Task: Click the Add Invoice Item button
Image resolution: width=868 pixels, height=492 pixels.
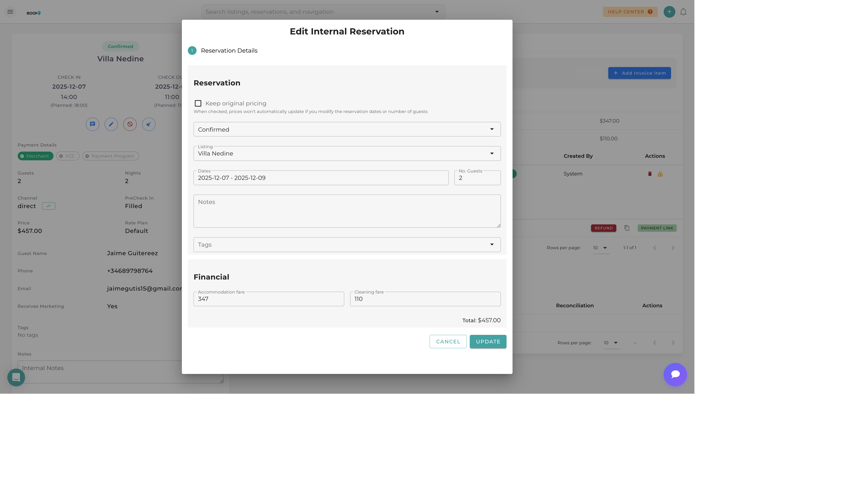Action: [639, 73]
